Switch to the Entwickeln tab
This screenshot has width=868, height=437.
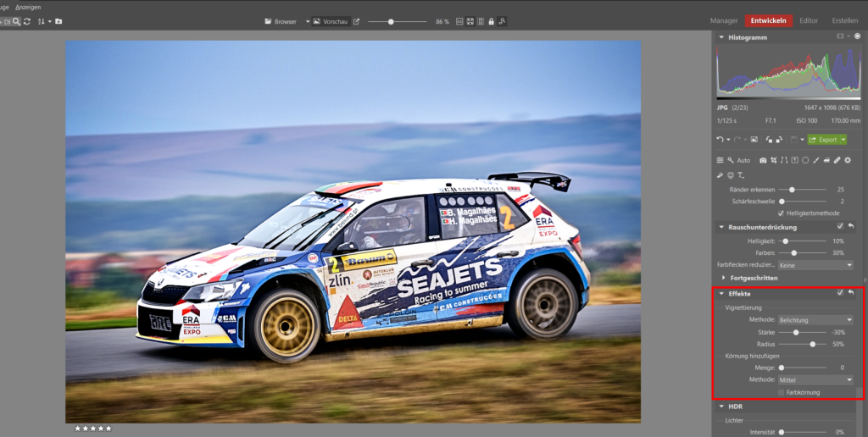click(x=768, y=20)
